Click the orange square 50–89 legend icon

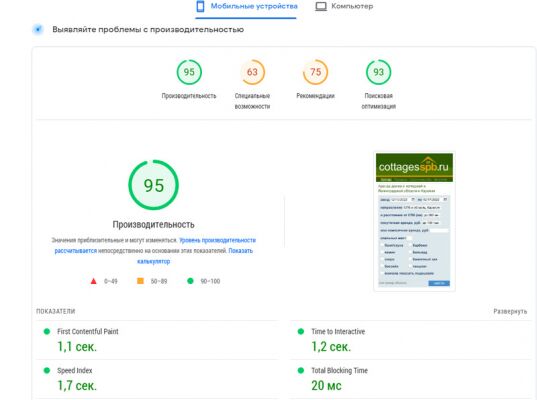[x=140, y=281]
